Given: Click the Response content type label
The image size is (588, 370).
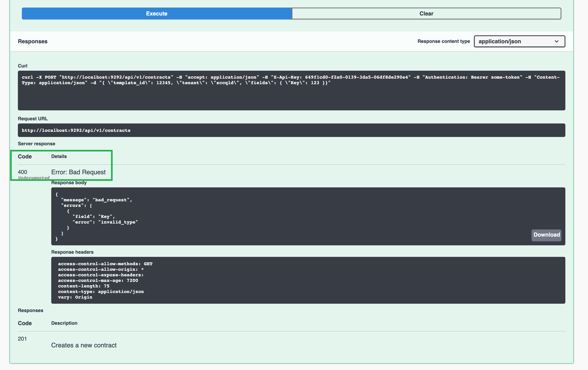Looking at the screenshot, I should coord(443,41).
